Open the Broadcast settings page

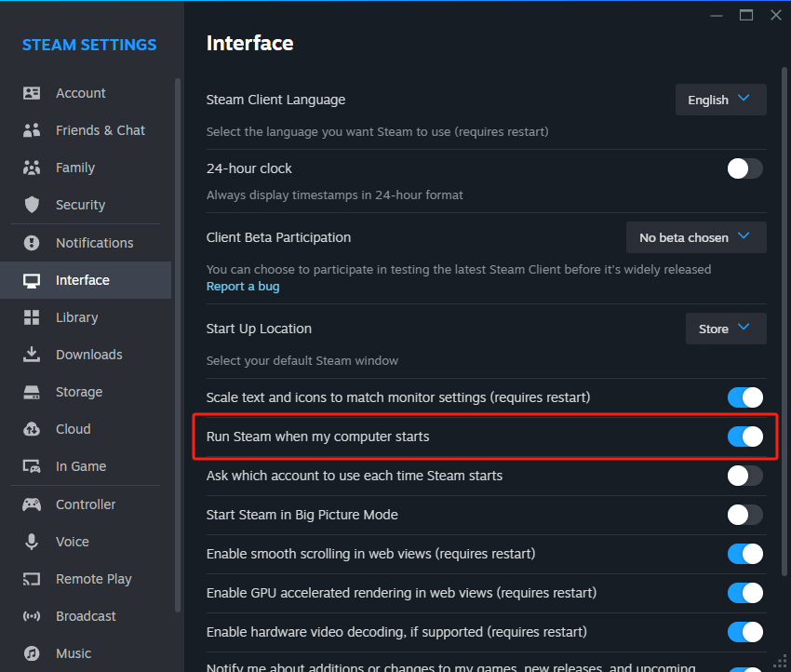pyautogui.click(x=86, y=616)
